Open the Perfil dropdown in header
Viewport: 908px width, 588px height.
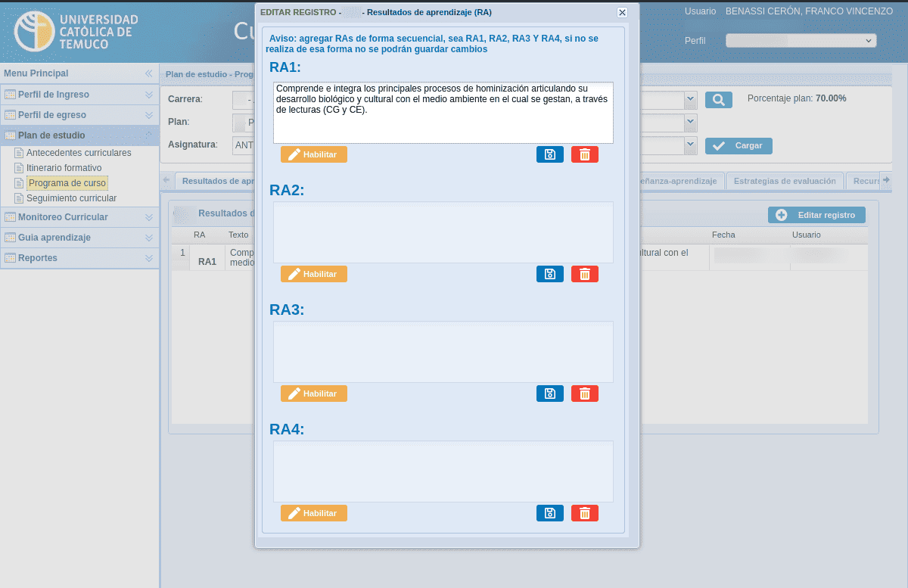800,41
